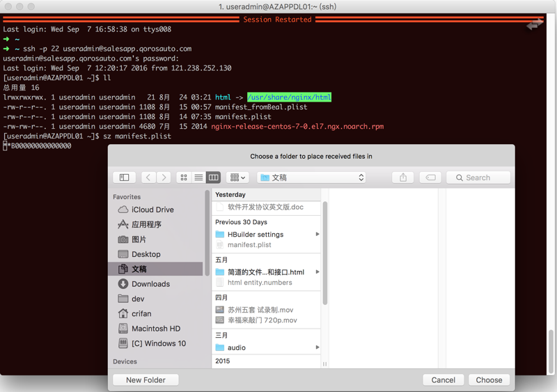Image resolution: width=557 pixels, height=392 pixels.
Task: Click the Macintosh HD disk icon
Action: click(x=123, y=329)
